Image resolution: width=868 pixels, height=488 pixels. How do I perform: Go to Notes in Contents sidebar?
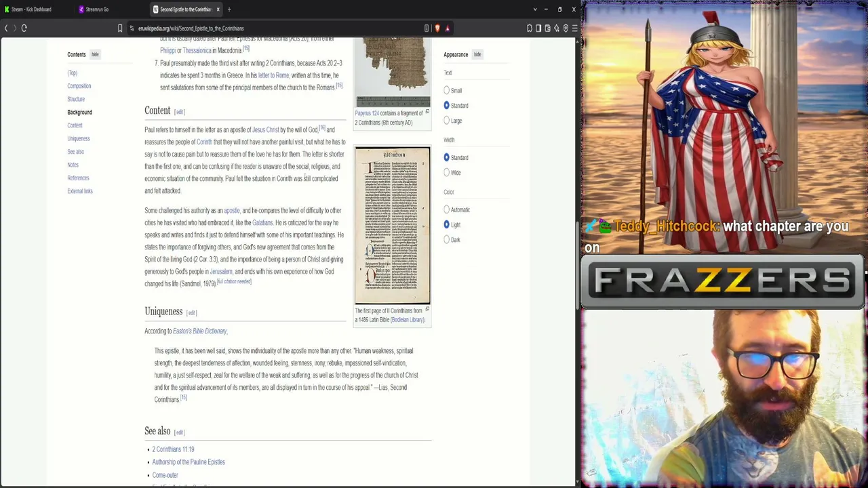pos(73,165)
